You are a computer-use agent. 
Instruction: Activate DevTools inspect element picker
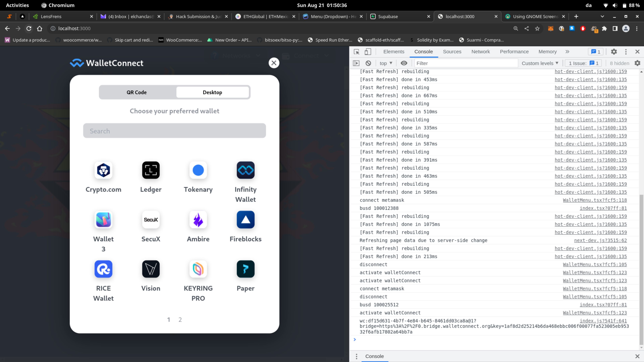coord(357,52)
